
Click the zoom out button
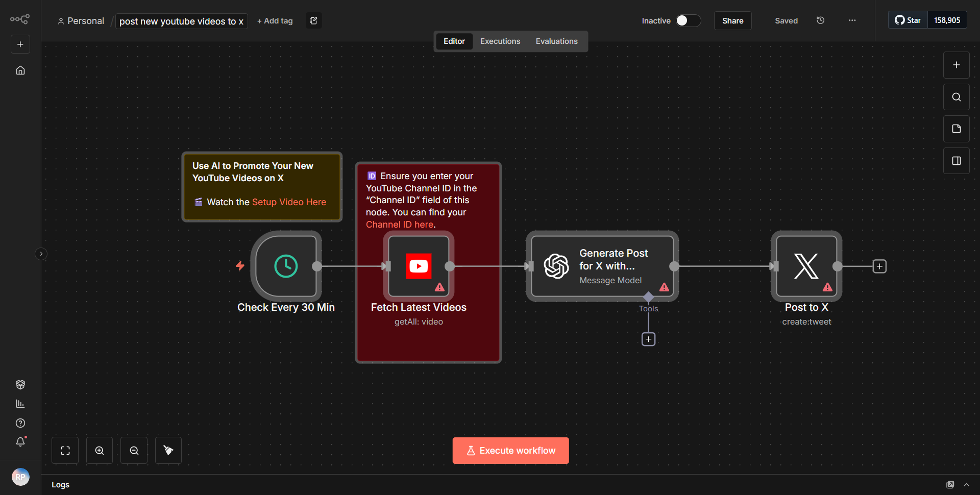[x=134, y=451]
